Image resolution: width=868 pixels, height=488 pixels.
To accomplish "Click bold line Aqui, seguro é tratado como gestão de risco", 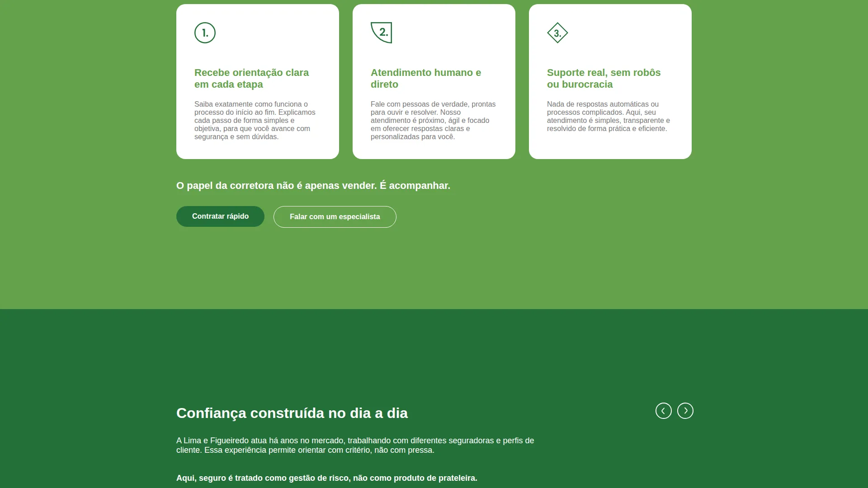I will [x=326, y=478].
